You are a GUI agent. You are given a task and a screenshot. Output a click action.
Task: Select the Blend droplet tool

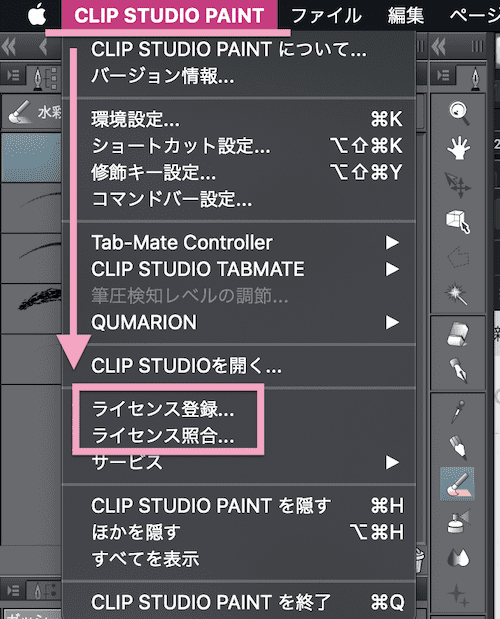[x=458, y=557]
